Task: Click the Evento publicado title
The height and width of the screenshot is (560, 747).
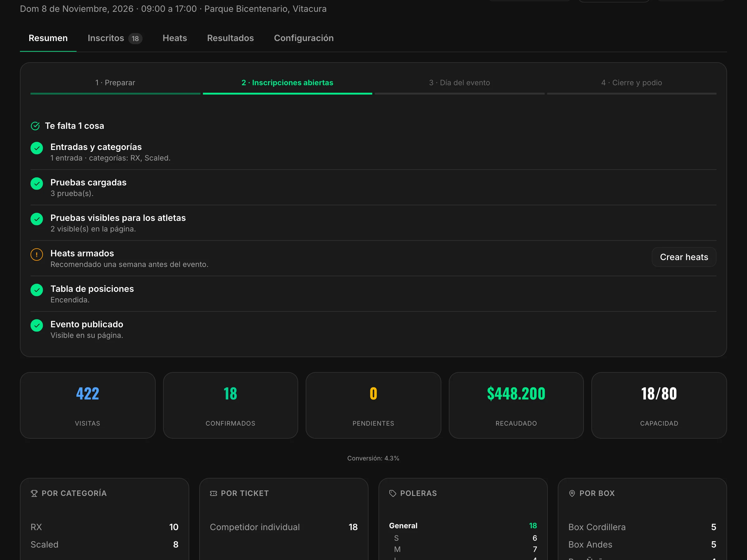Action: [87, 324]
